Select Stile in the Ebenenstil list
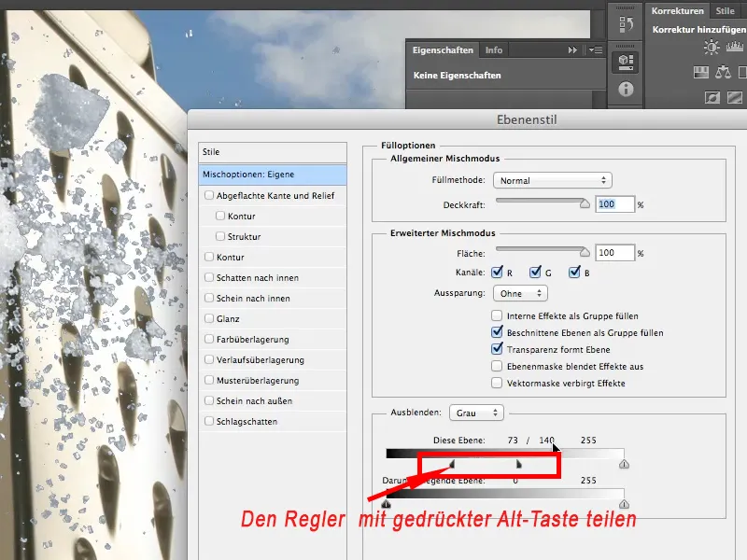 [273, 152]
